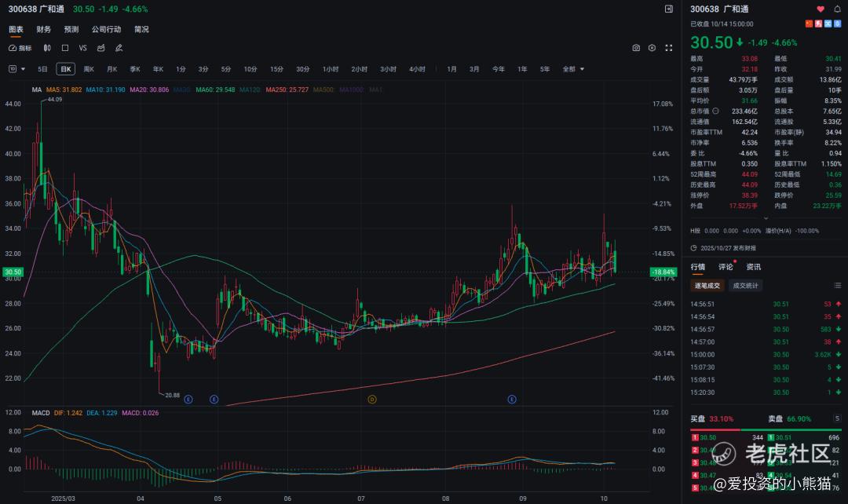
Task: Enter fullscreen chart mode
Action: [669, 48]
